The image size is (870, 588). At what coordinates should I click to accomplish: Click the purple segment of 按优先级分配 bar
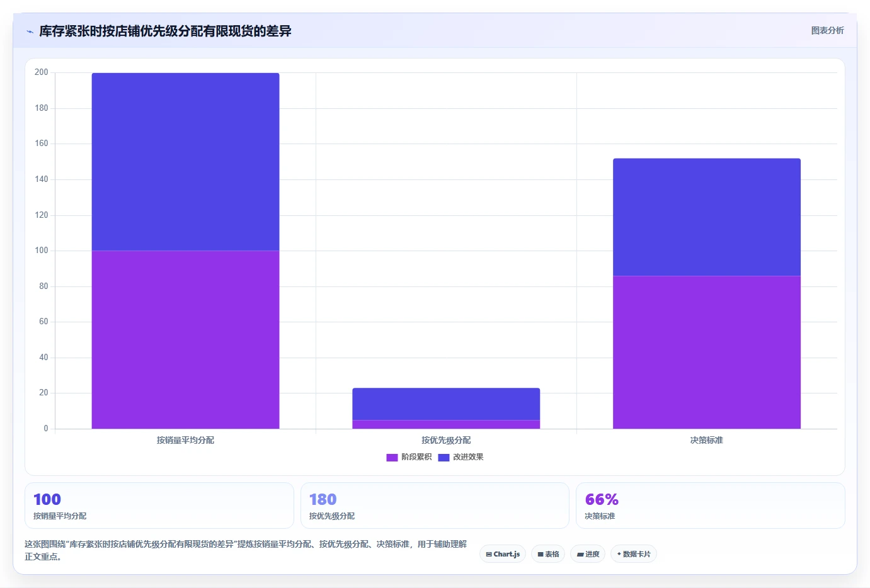point(446,424)
